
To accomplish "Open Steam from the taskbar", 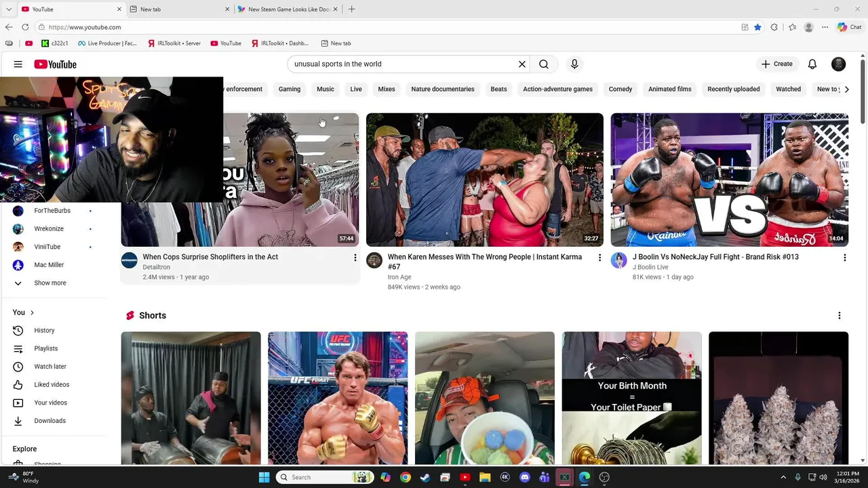I will pos(425,477).
